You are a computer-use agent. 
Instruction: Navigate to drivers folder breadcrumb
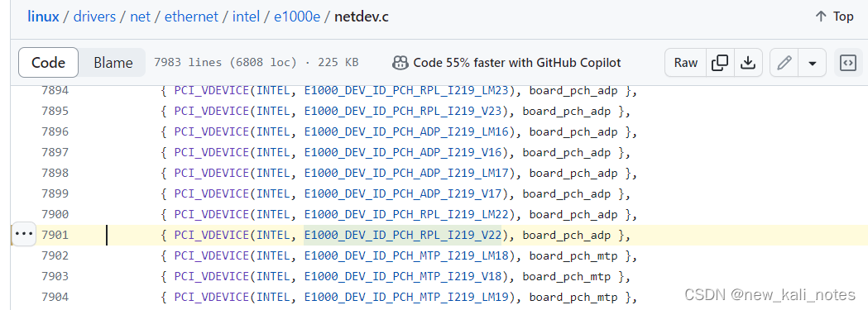click(94, 17)
